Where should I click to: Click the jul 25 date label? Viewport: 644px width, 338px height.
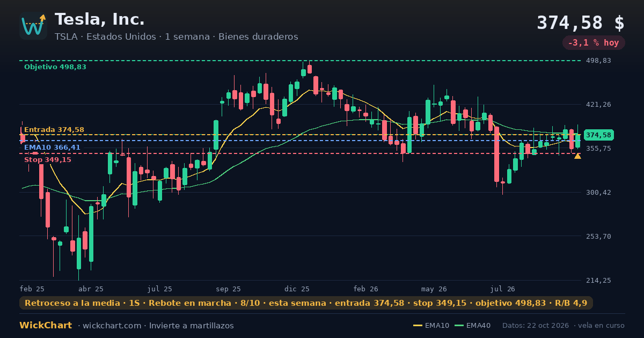point(160,289)
